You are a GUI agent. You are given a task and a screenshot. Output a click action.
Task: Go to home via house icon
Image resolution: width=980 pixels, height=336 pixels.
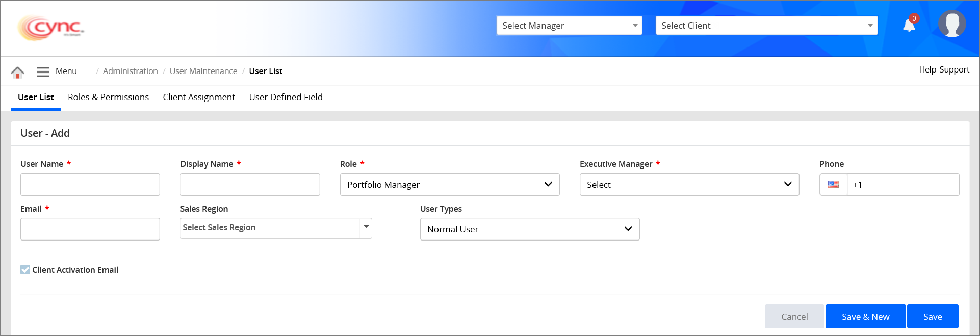tap(17, 72)
